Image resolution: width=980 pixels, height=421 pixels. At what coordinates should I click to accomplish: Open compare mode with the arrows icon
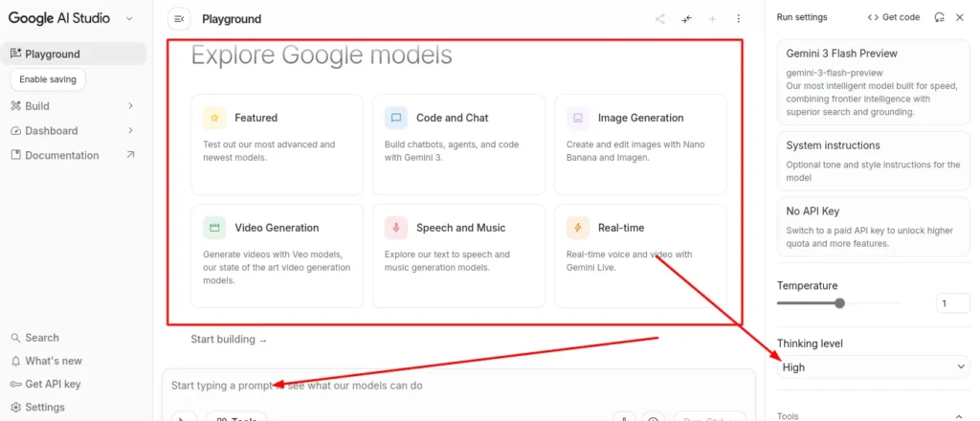pyautogui.click(x=687, y=19)
